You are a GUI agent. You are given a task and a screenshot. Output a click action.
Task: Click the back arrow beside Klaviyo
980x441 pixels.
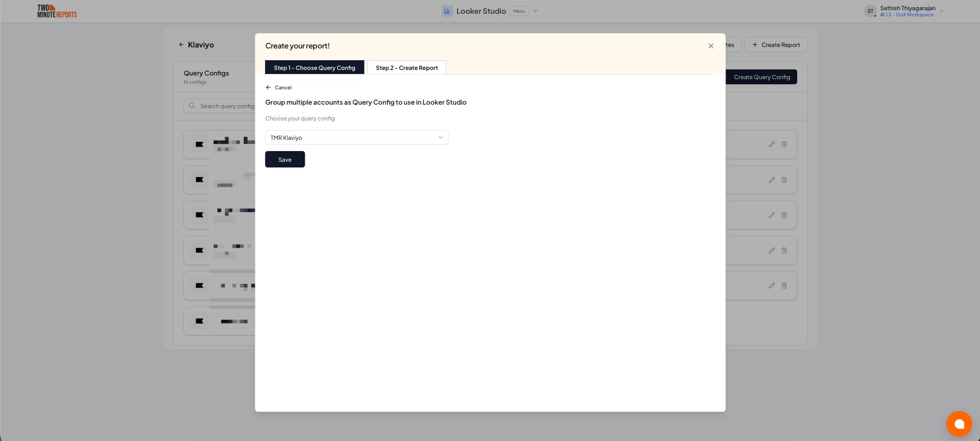[181, 45]
